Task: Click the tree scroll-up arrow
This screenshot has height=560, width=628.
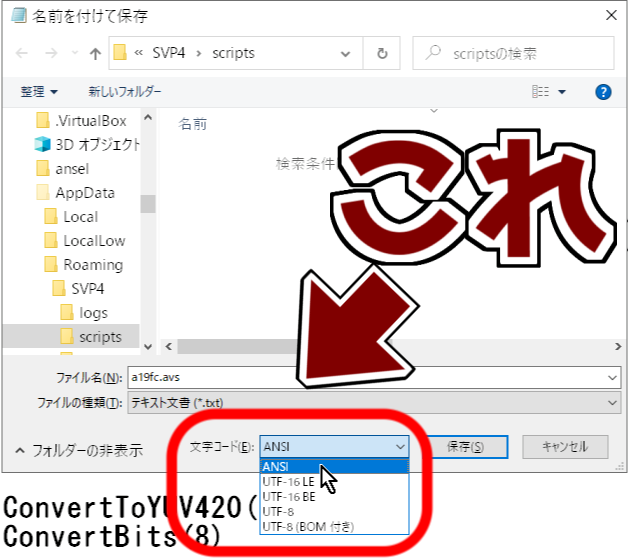Action: tap(148, 117)
